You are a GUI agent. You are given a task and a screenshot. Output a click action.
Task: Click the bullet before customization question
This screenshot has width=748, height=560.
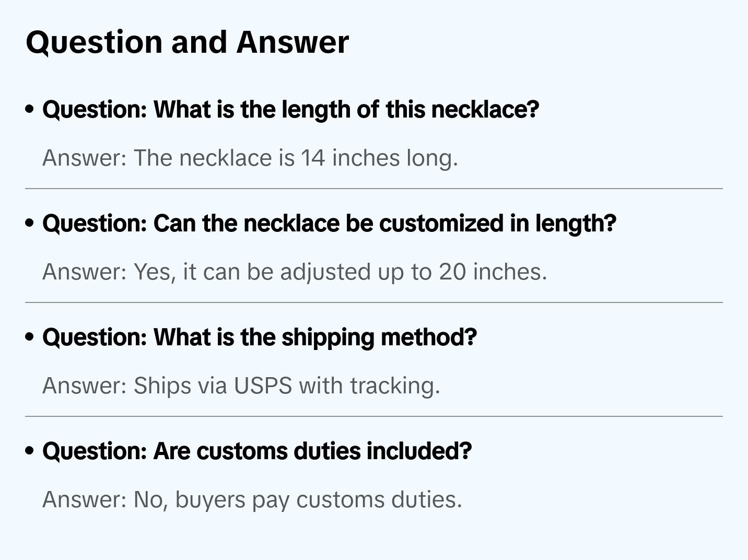pyautogui.click(x=30, y=224)
